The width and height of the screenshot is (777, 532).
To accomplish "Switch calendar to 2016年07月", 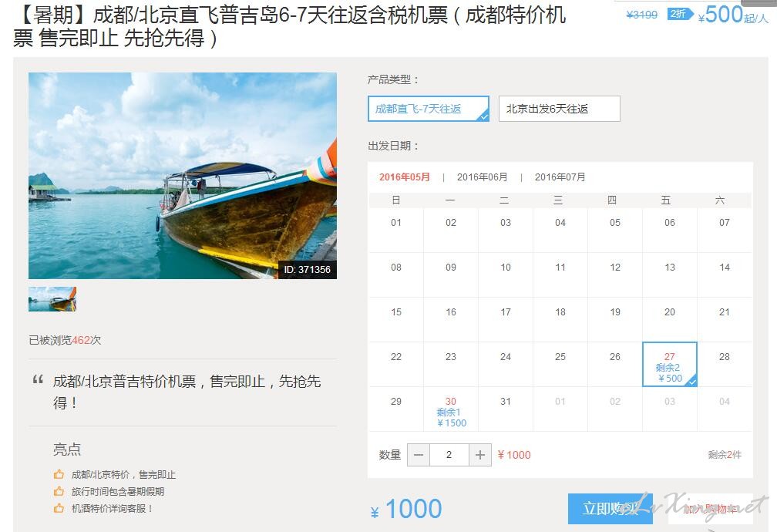I will pos(560,177).
